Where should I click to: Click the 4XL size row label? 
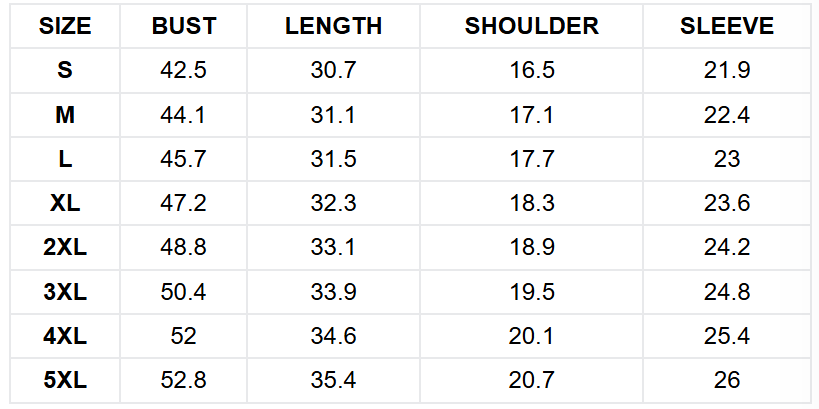(65, 336)
